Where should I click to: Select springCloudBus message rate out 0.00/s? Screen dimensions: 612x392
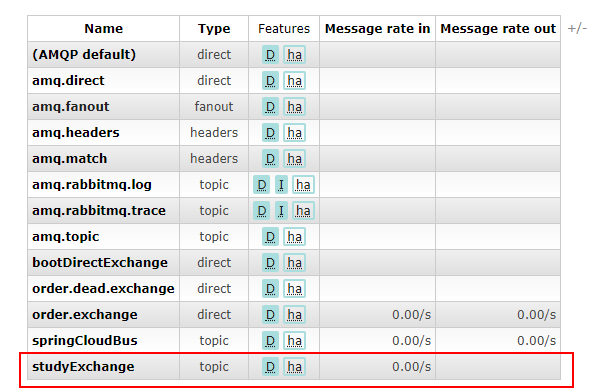[x=536, y=341]
